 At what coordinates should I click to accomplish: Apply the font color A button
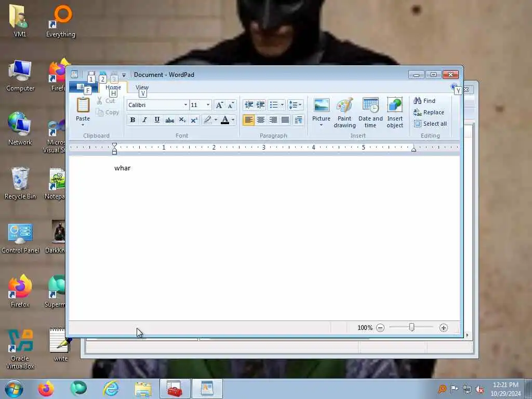pyautogui.click(x=224, y=120)
